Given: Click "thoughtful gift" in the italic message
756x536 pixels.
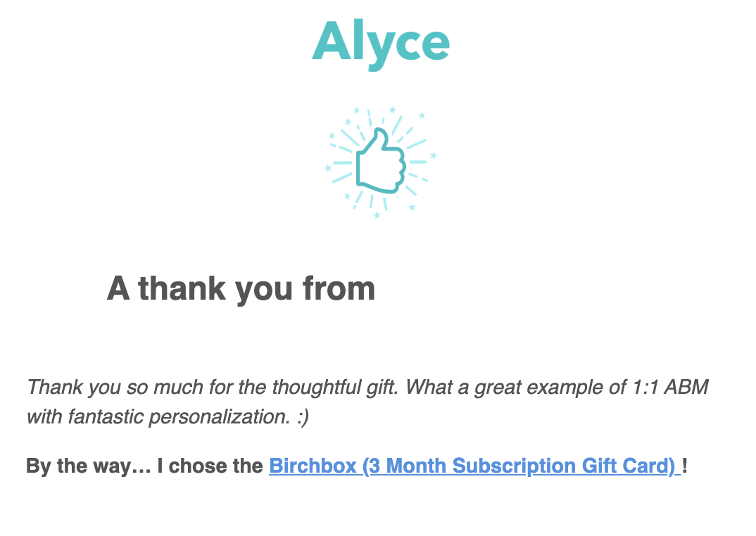Looking at the screenshot, I should [x=335, y=388].
